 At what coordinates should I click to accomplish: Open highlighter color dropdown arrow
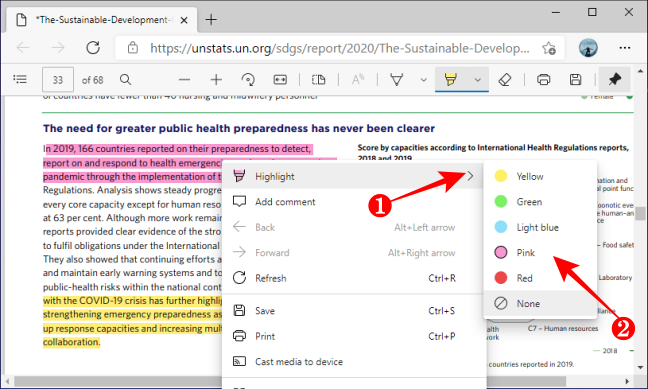(478, 80)
